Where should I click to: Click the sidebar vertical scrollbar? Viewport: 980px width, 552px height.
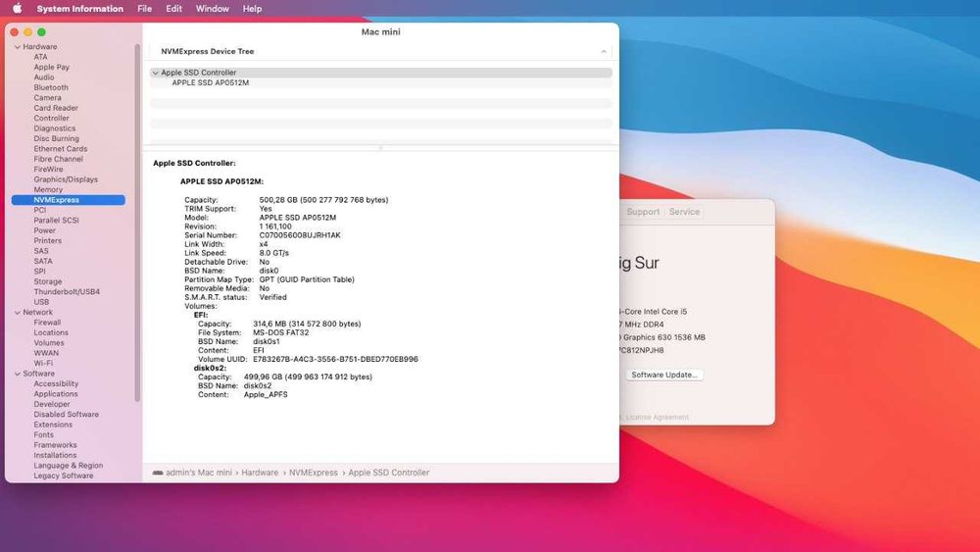(x=137, y=222)
